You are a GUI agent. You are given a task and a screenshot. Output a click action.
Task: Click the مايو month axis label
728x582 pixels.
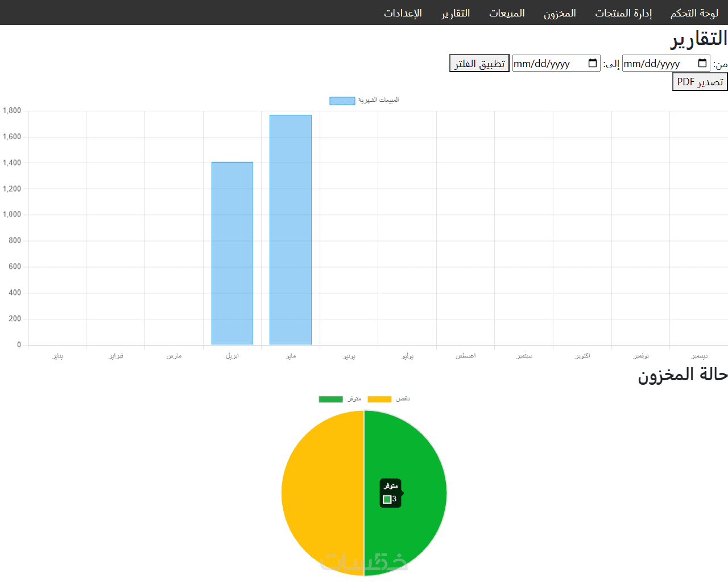[291, 356]
